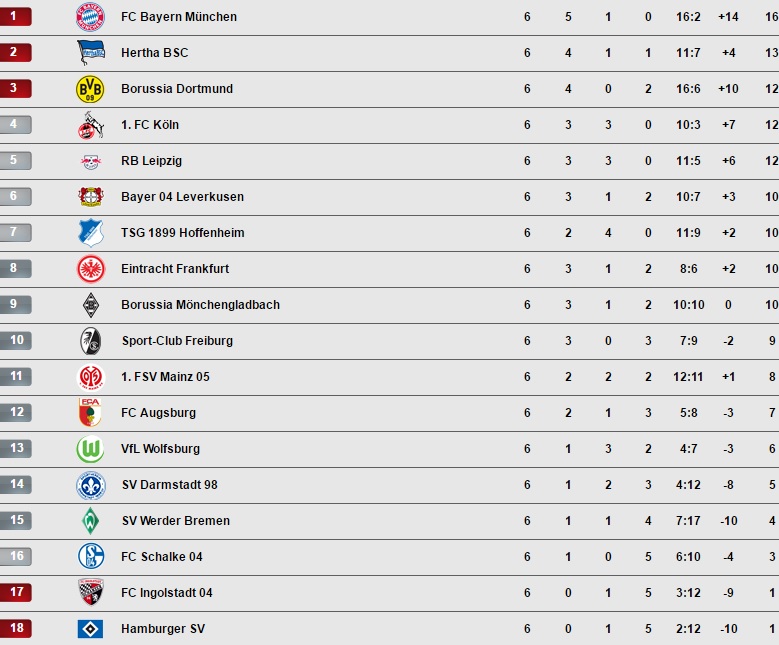Click the FC Schalke 04 crest
This screenshot has height=645, width=779.
click(x=91, y=556)
